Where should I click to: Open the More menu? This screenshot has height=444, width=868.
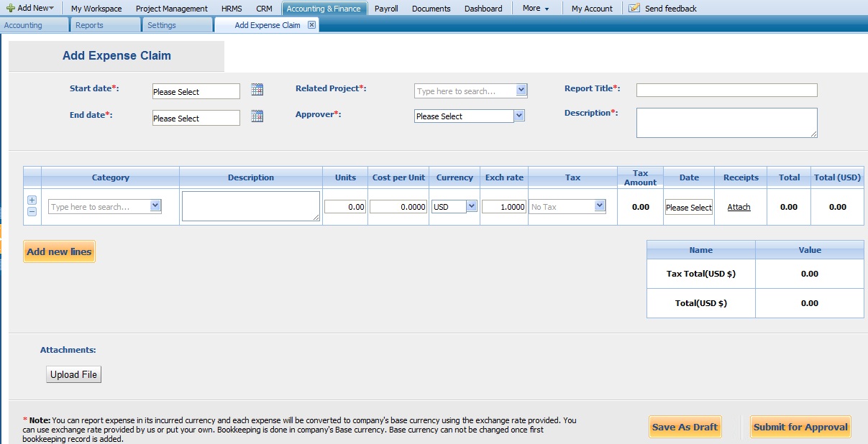536,9
